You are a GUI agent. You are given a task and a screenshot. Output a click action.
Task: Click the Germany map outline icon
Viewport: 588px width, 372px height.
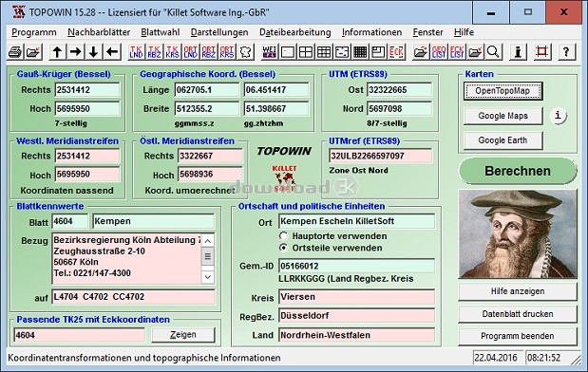[x=246, y=51]
